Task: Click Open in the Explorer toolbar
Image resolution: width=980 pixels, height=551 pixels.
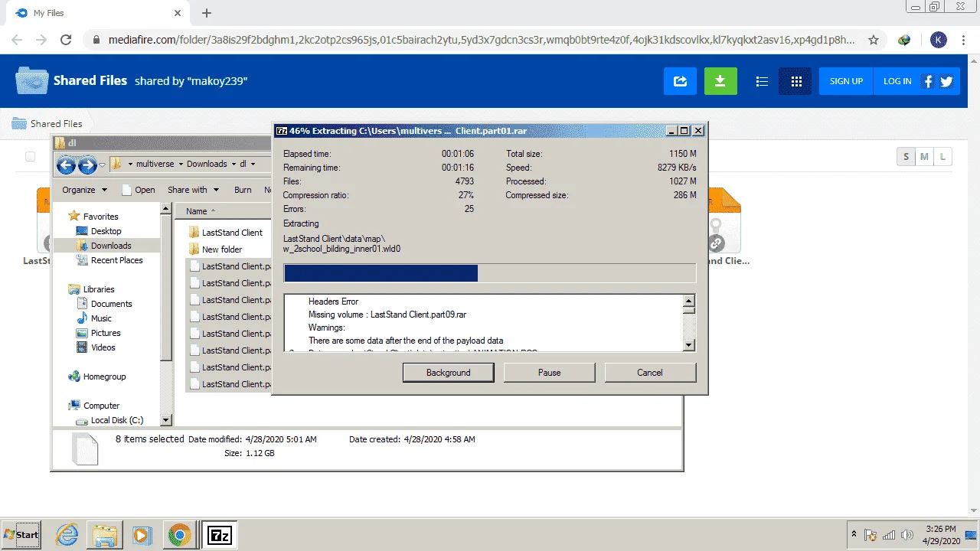Action: coord(139,190)
